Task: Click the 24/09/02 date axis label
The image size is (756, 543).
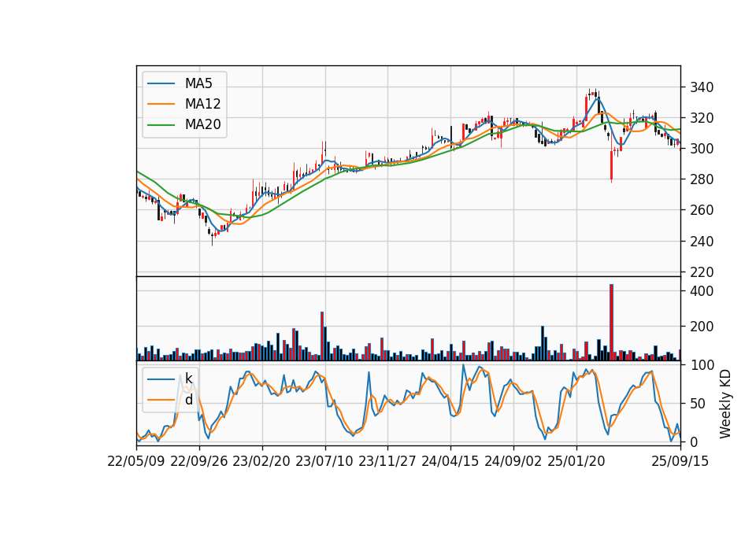Action: click(513, 462)
